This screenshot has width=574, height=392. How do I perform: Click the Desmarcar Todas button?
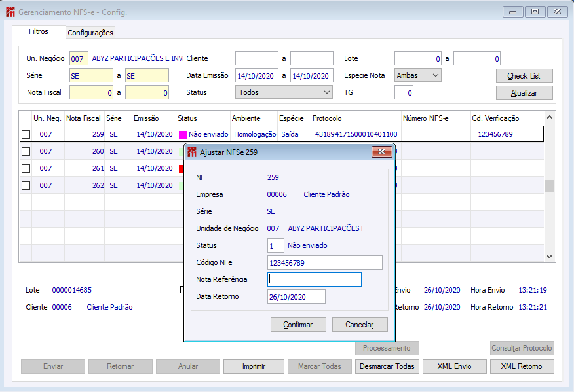click(387, 366)
